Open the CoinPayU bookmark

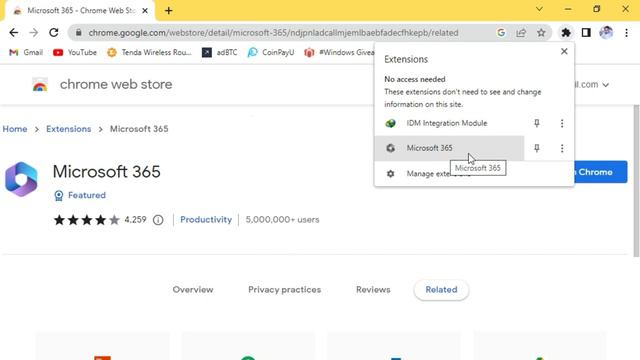tap(271, 53)
